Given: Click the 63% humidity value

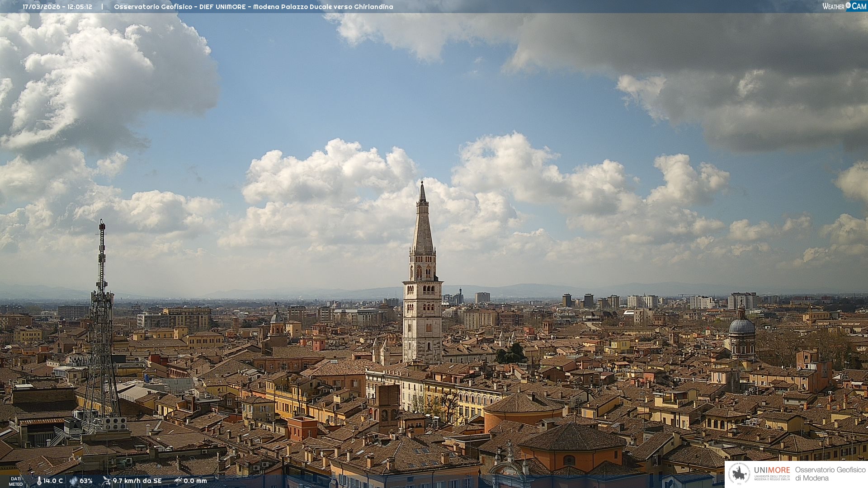Looking at the screenshot, I should pyautogui.click(x=86, y=481).
